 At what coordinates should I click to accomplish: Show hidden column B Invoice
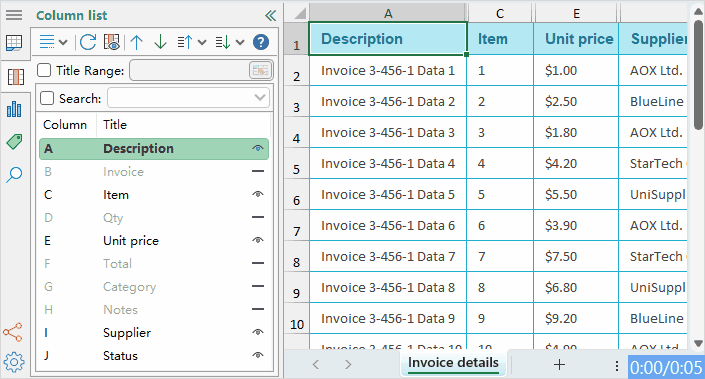(258, 171)
